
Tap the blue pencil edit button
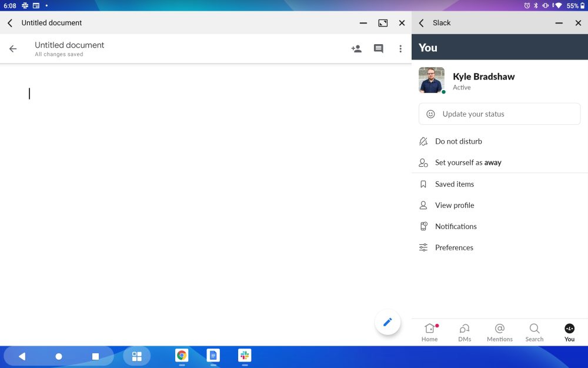pos(387,322)
